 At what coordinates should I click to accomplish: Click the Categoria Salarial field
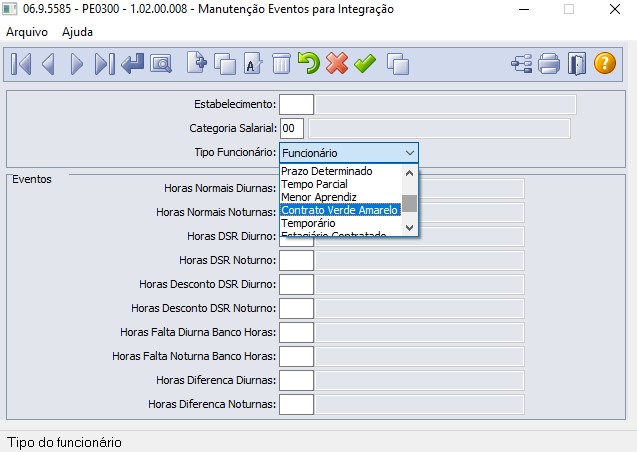(x=292, y=128)
